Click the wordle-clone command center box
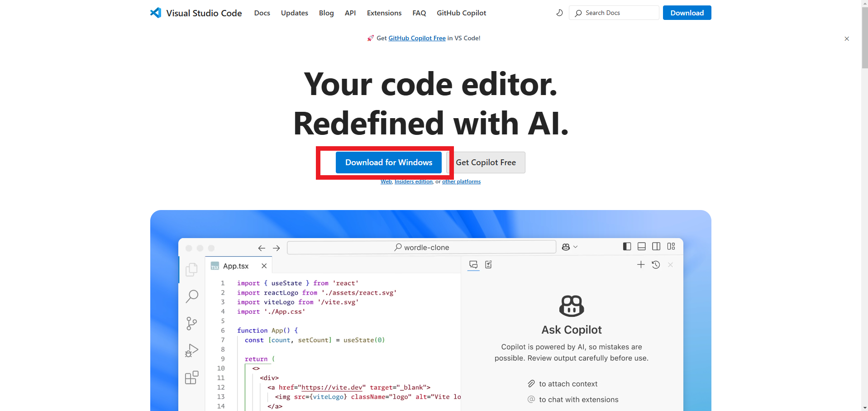The image size is (868, 411). click(x=421, y=247)
